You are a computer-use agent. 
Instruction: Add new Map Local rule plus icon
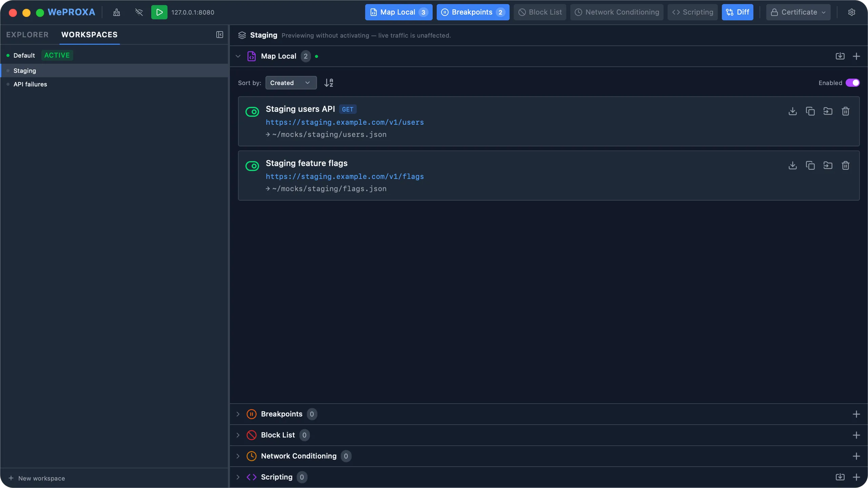856,56
